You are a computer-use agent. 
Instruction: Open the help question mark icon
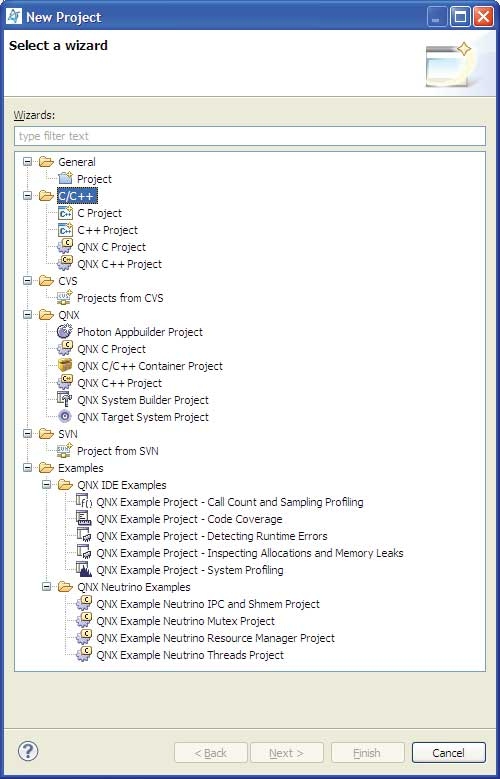tap(28, 751)
